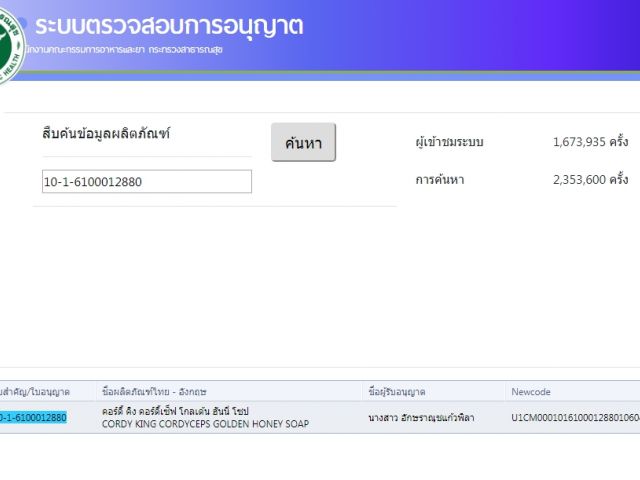Click the การค้นหา search count label
Image resolution: width=640 pixels, height=480 pixels.
(x=440, y=180)
